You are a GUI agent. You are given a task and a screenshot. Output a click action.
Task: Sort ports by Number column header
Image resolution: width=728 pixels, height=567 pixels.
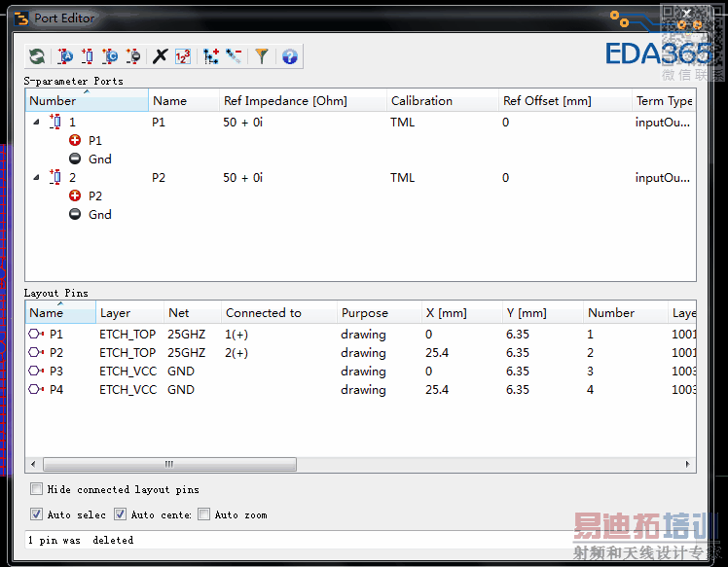[x=87, y=101]
